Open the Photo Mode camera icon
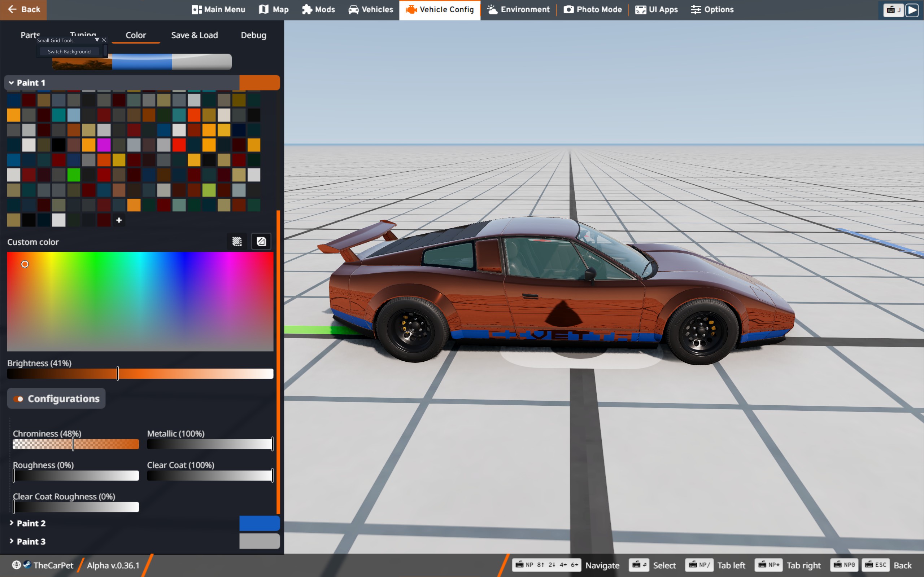This screenshot has width=924, height=577. pyautogui.click(x=568, y=9)
